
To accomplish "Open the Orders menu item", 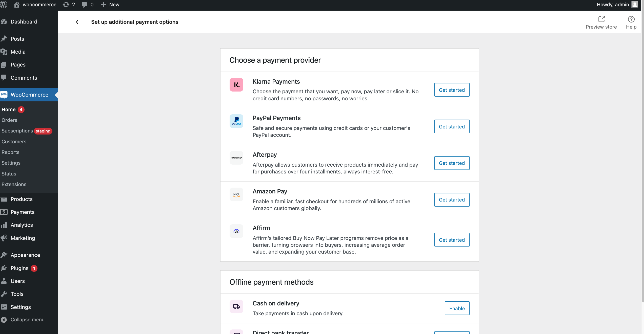I will pyautogui.click(x=9, y=120).
